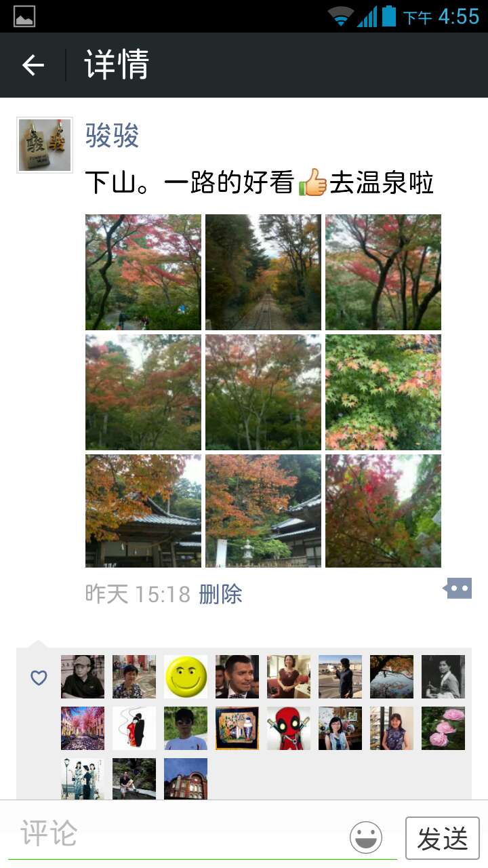View the first red maple photo

[143, 273]
